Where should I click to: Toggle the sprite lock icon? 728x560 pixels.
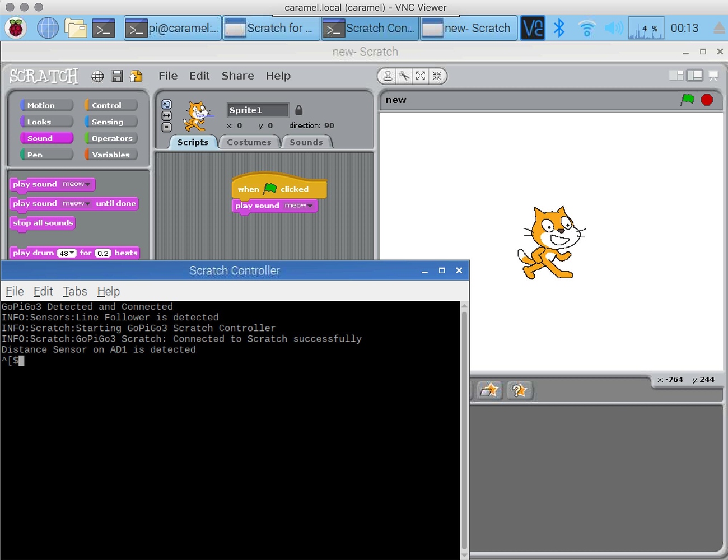(298, 110)
